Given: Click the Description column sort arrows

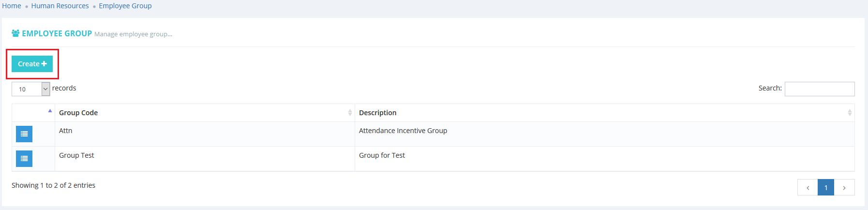Looking at the screenshot, I should (849, 113).
